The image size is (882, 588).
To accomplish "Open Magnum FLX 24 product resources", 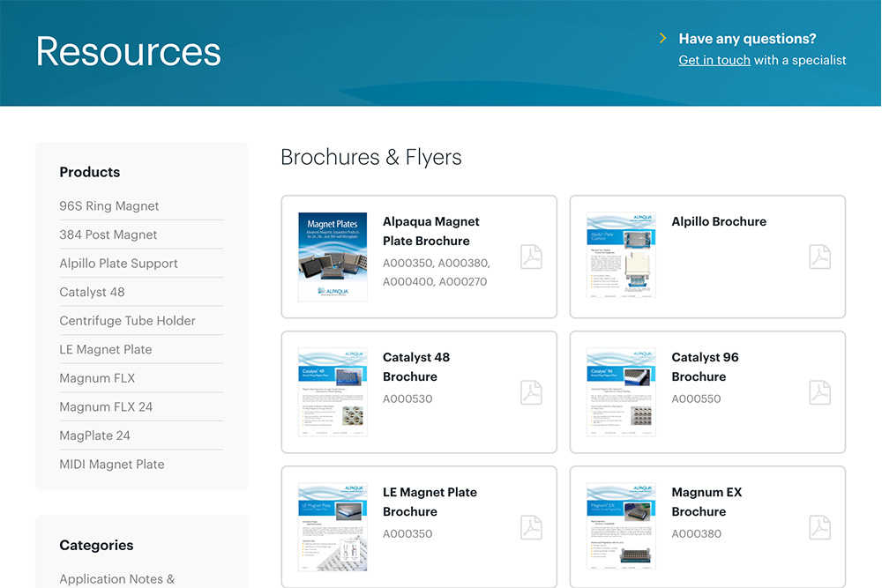I will 106,407.
